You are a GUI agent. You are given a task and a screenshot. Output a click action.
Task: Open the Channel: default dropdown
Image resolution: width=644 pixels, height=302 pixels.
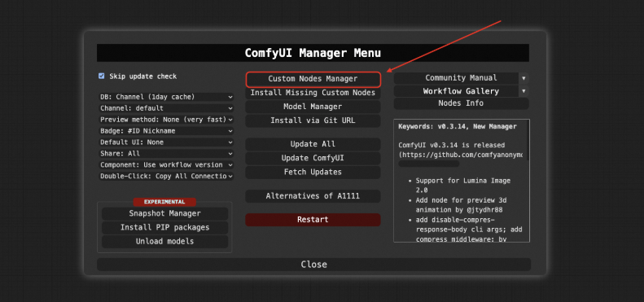tap(166, 108)
